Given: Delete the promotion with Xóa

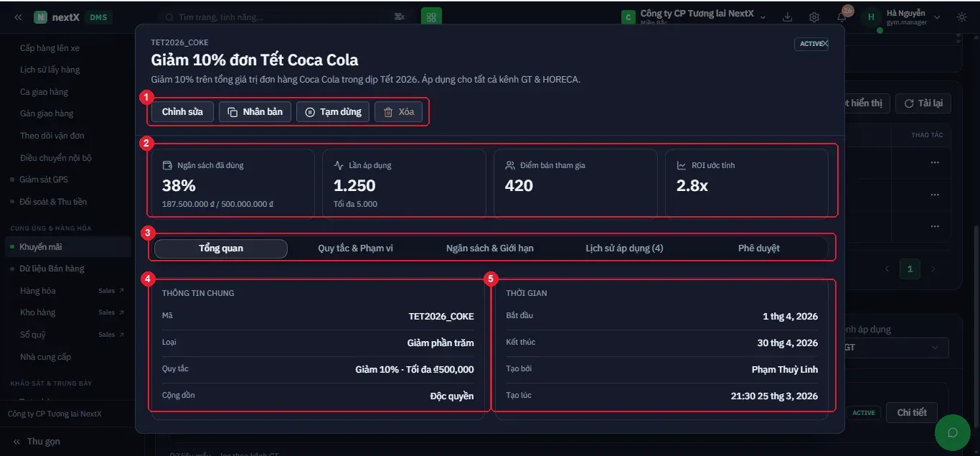Looking at the screenshot, I should click(399, 112).
